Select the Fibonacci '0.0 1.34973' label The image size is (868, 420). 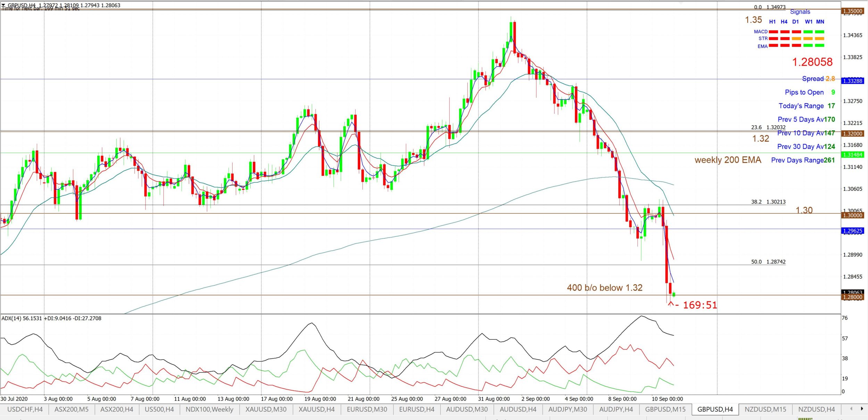(x=769, y=7)
